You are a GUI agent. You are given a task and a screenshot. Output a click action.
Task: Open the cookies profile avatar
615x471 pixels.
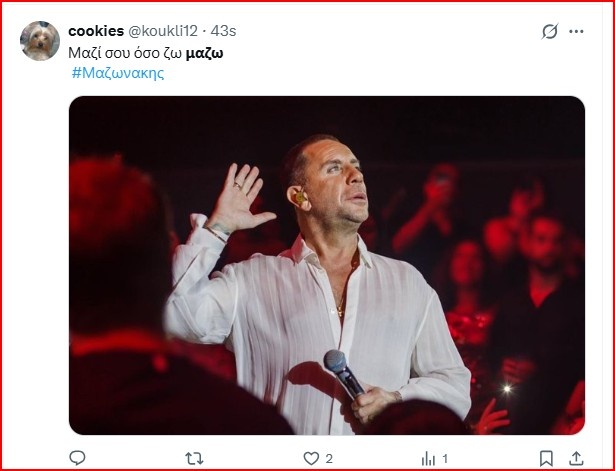click(40, 41)
